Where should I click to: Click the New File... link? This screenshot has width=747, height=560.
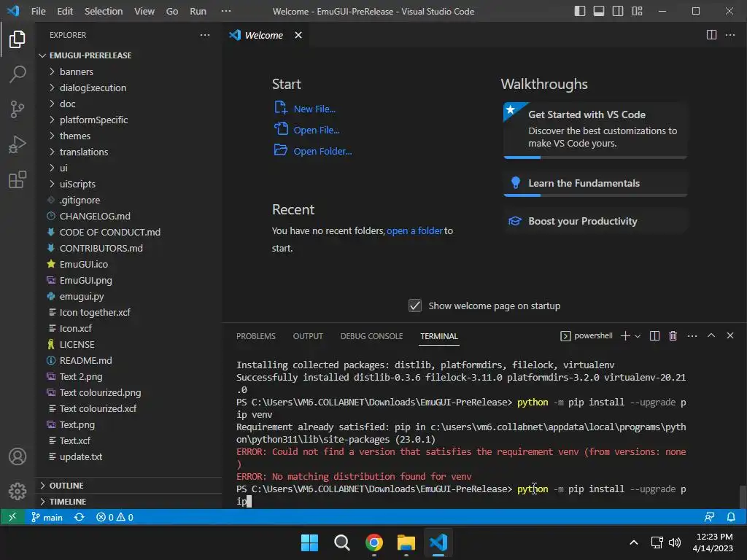coord(314,109)
